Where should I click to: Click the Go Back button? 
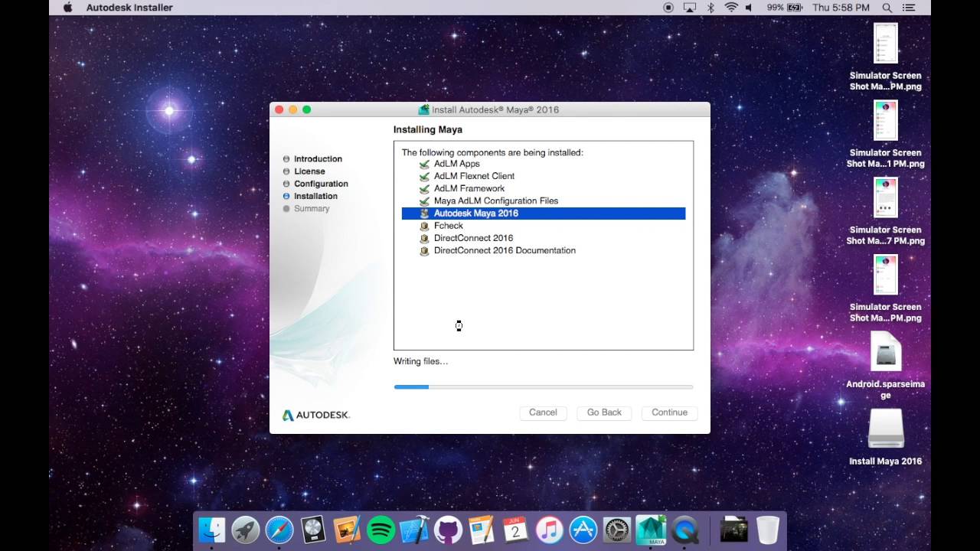pyautogui.click(x=604, y=412)
